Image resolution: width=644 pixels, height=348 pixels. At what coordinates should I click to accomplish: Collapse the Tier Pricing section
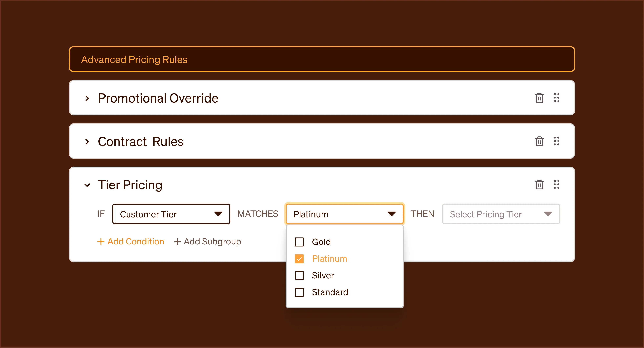(87, 185)
